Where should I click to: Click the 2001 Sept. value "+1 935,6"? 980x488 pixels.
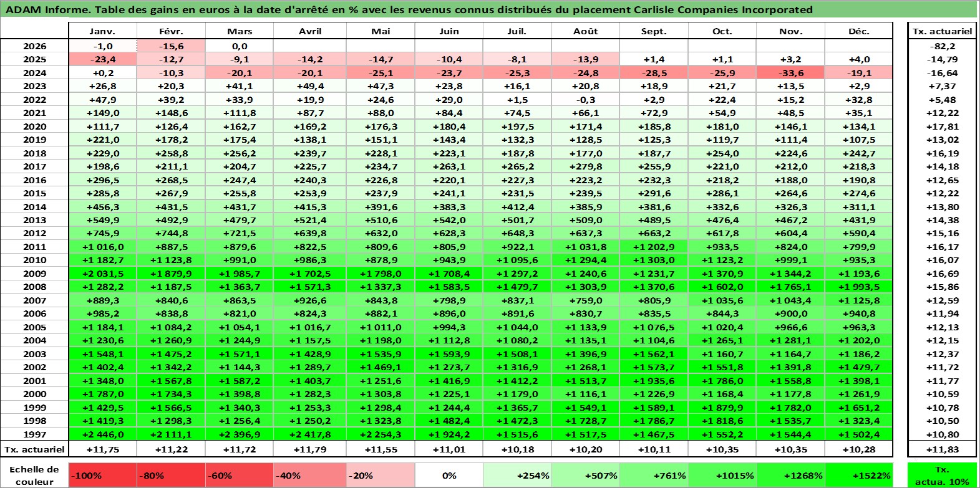coord(654,381)
